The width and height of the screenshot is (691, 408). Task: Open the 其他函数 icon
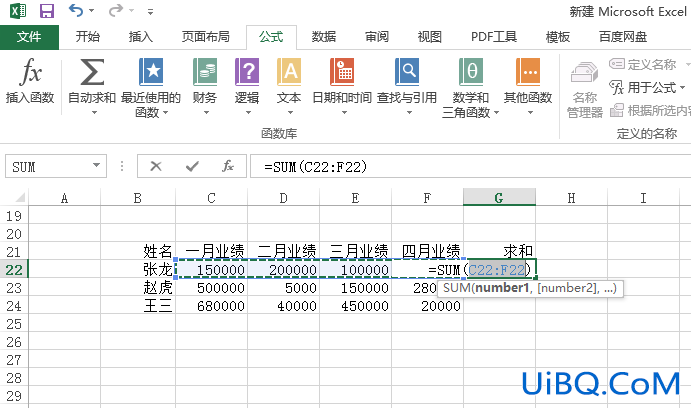pyautogui.click(x=528, y=71)
